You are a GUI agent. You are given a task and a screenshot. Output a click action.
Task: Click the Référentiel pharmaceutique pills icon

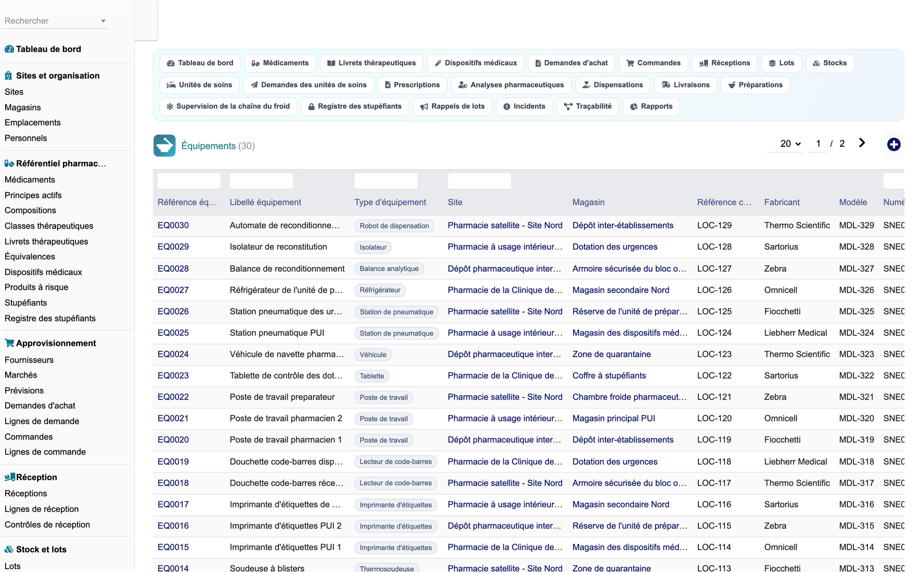coord(9,163)
